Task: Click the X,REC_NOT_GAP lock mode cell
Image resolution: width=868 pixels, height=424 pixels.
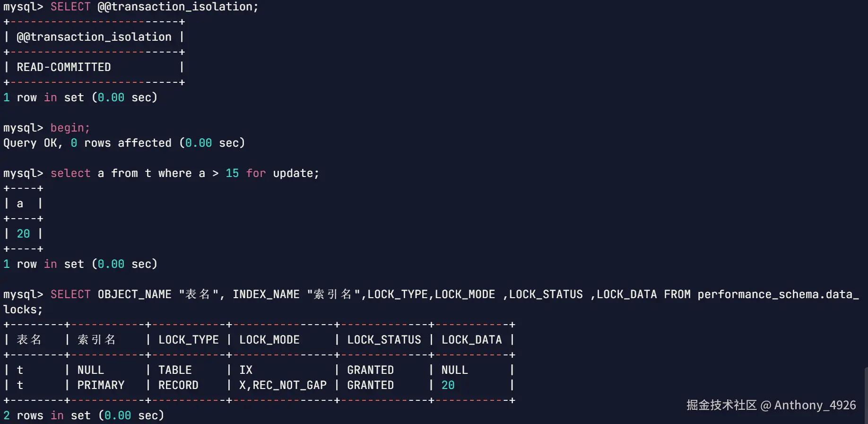Action: click(x=283, y=385)
